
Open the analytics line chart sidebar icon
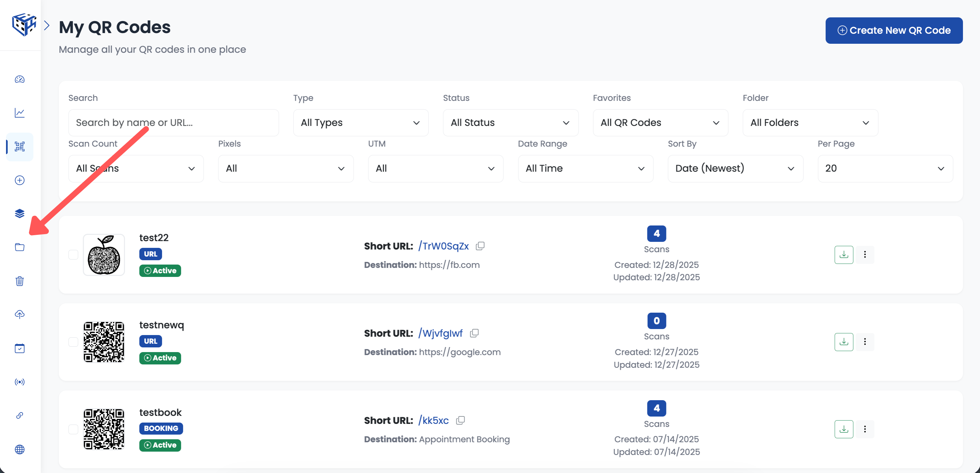click(20, 113)
